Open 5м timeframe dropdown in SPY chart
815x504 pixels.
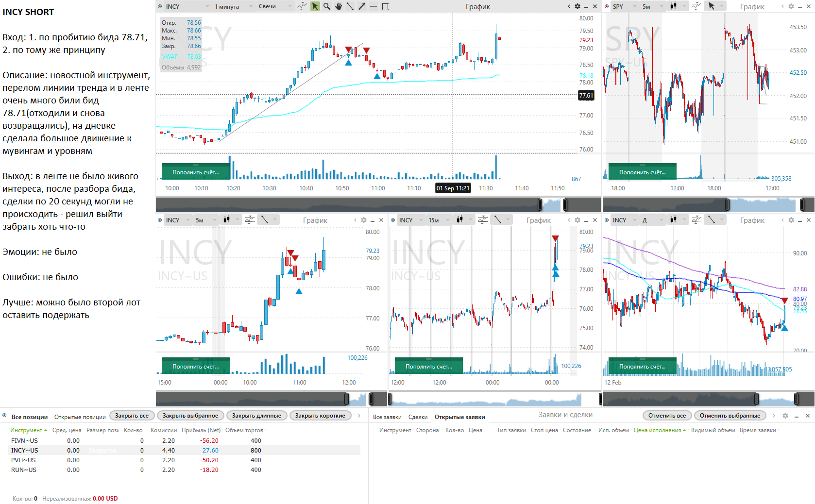pyautogui.click(x=652, y=6)
